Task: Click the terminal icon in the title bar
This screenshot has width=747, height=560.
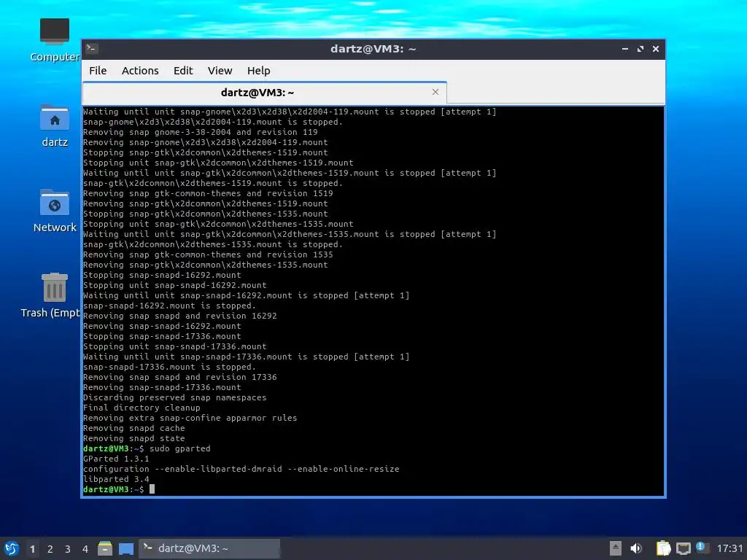Action: point(92,49)
